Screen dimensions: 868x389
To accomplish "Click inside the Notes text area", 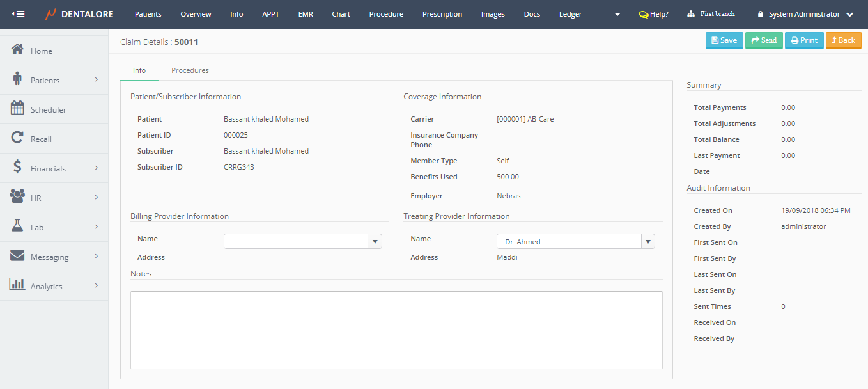I will tap(396, 329).
